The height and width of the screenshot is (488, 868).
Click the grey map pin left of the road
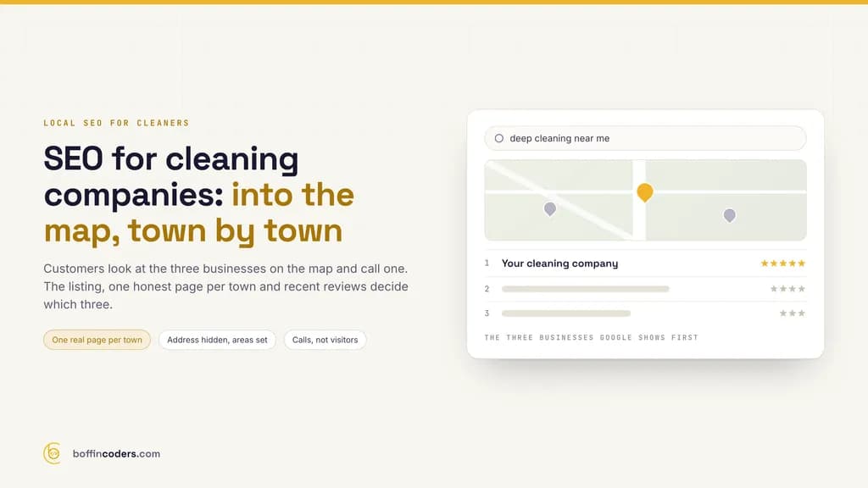pos(549,209)
